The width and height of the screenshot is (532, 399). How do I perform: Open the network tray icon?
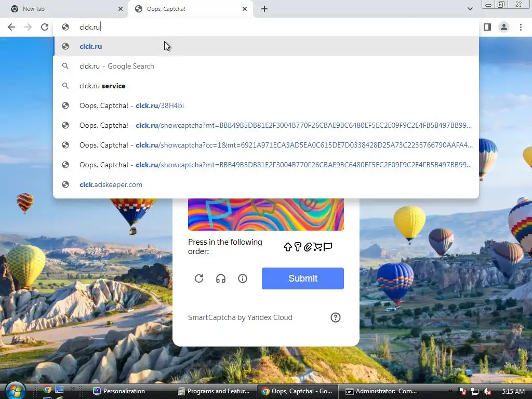click(x=475, y=391)
